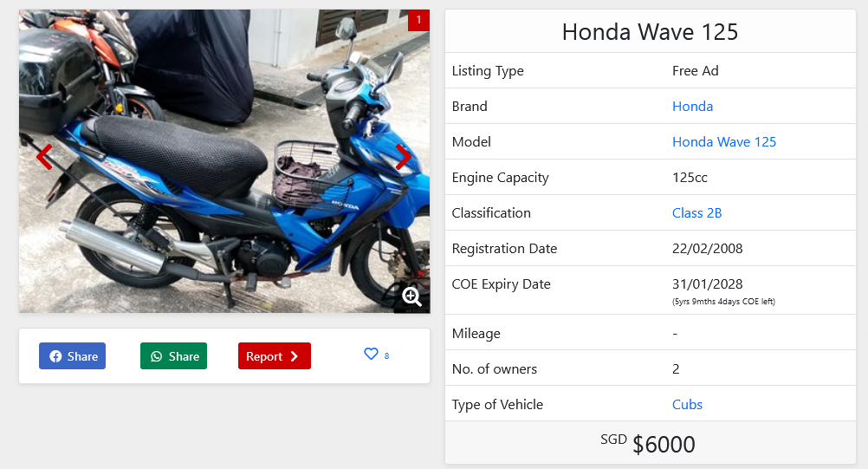The height and width of the screenshot is (469, 868).
Task: Click the magnifier zoom icon on the photo
Action: 411,296
